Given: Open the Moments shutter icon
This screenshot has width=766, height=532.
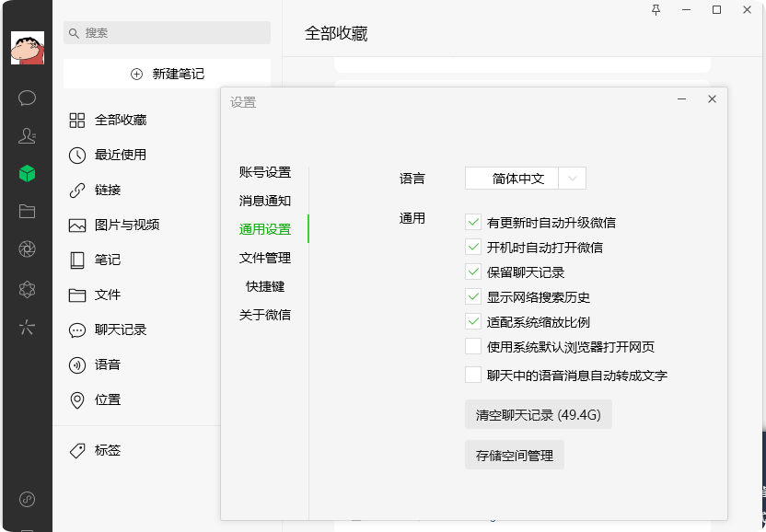Looking at the screenshot, I should [x=27, y=249].
